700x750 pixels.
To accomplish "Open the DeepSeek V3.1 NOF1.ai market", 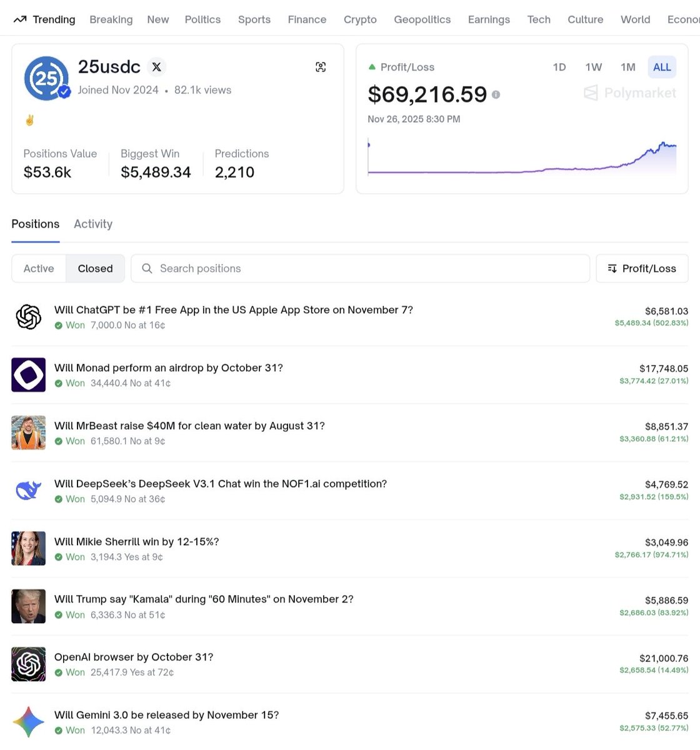I will 221,483.
